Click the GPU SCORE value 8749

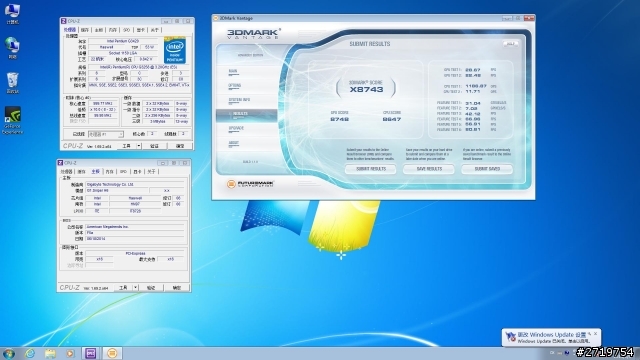tap(340, 119)
